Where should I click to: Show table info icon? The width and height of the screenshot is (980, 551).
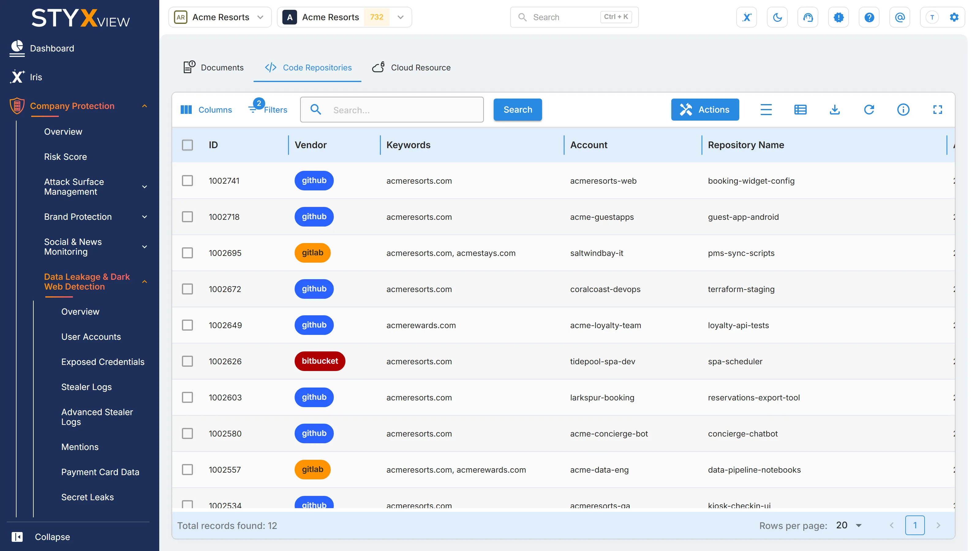tap(903, 110)
